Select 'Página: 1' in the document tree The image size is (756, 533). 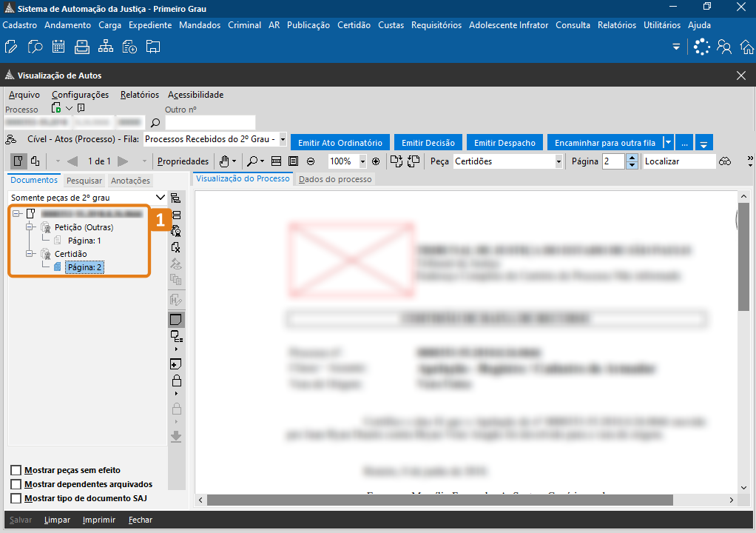[84, 241]
